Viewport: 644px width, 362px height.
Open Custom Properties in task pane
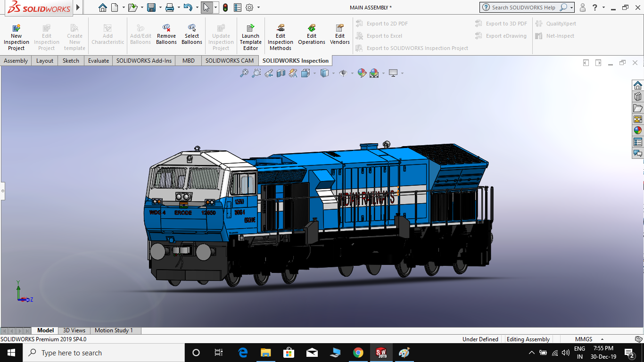tap(638, 142)
